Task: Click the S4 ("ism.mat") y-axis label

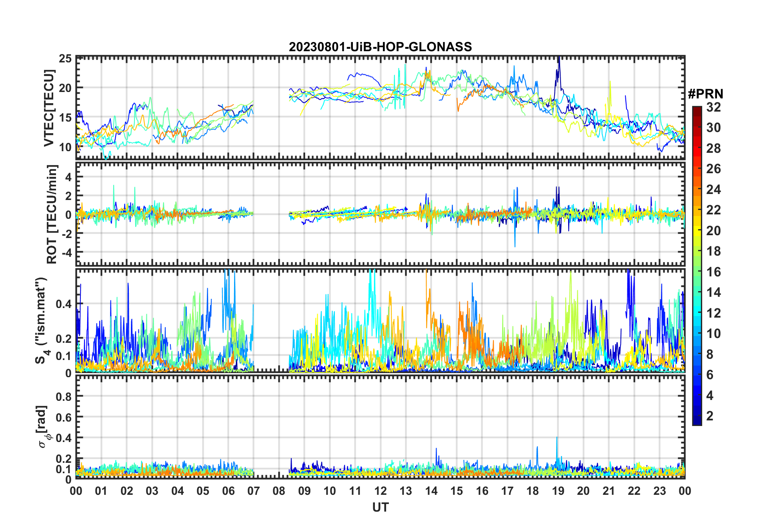Action: click(42, 320)
